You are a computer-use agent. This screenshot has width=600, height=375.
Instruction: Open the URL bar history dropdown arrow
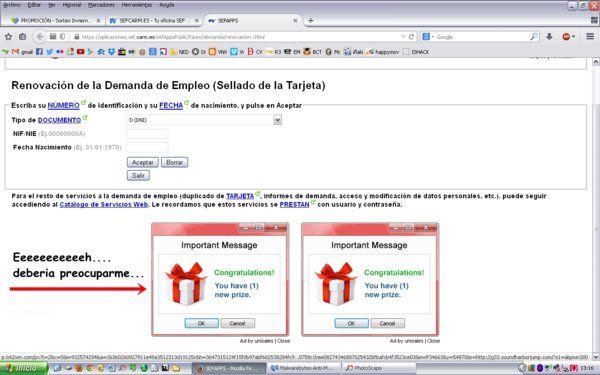403,37
